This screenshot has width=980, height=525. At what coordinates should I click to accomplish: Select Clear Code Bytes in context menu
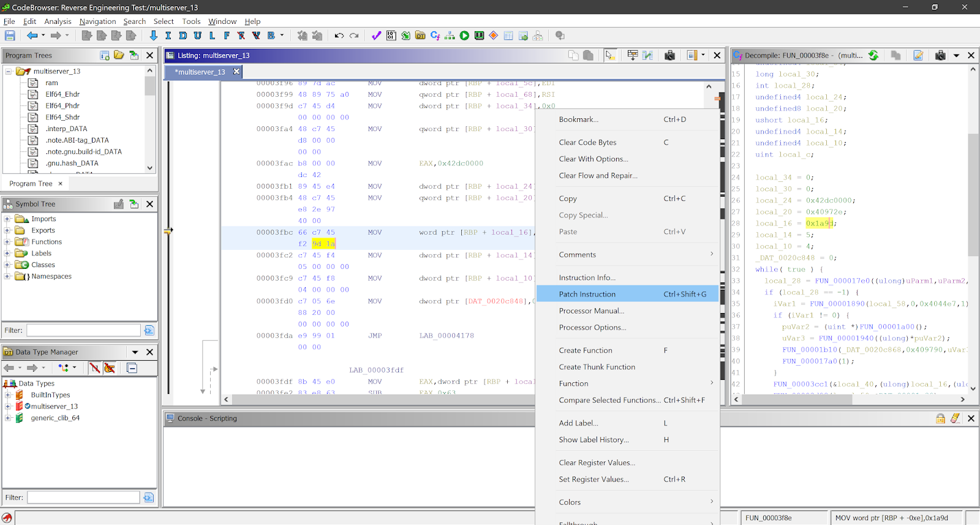coord(627,142)
